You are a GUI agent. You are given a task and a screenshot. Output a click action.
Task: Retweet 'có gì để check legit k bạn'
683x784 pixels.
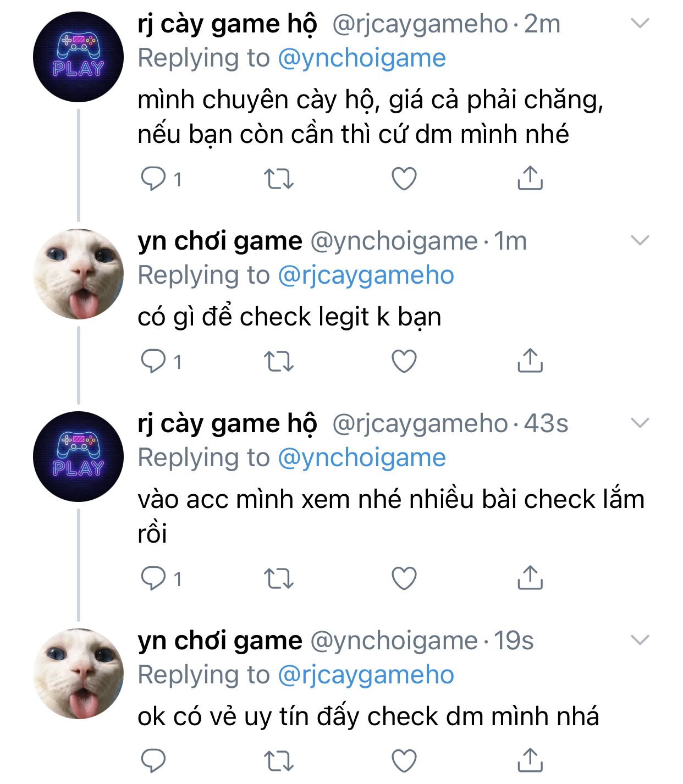[279, 361]
